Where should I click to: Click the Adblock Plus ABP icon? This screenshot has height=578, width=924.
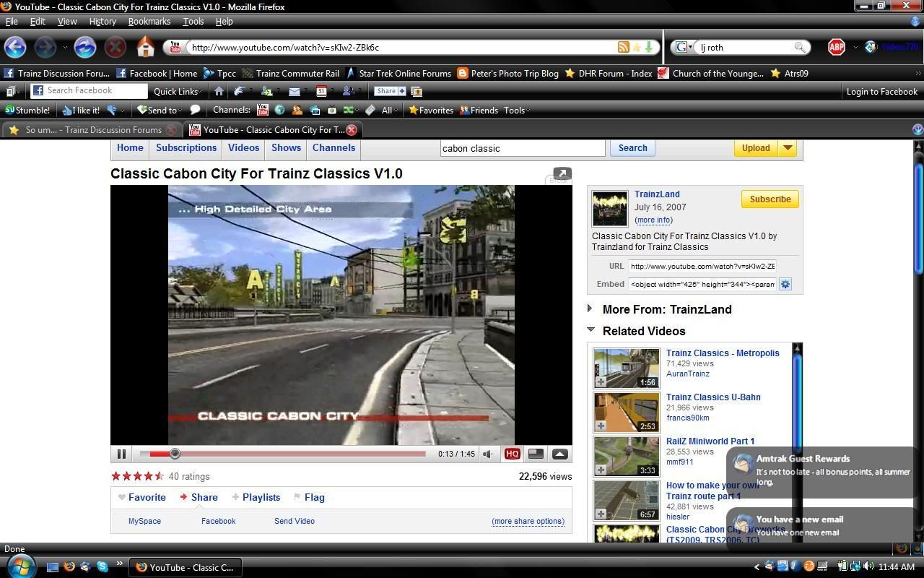coord(836,48)
